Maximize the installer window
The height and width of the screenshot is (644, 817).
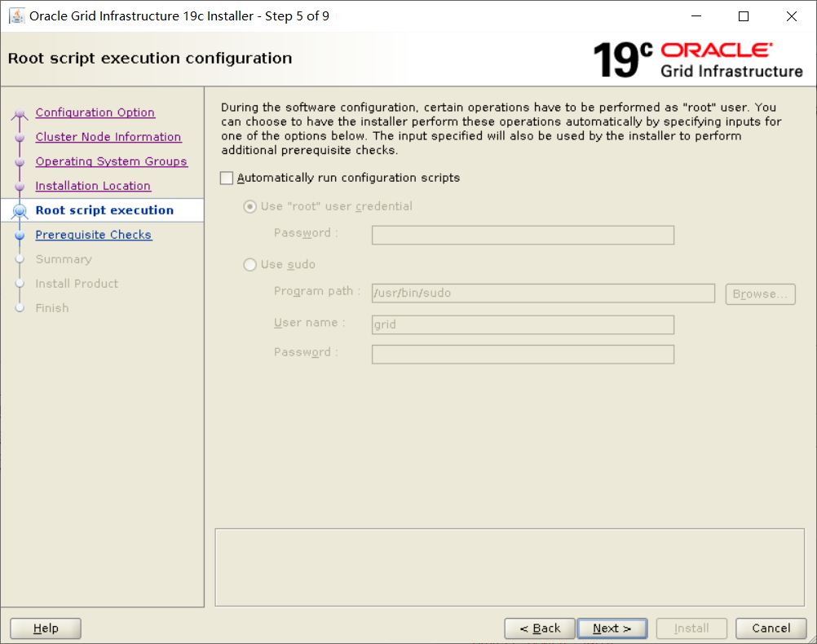click(744, 16)
